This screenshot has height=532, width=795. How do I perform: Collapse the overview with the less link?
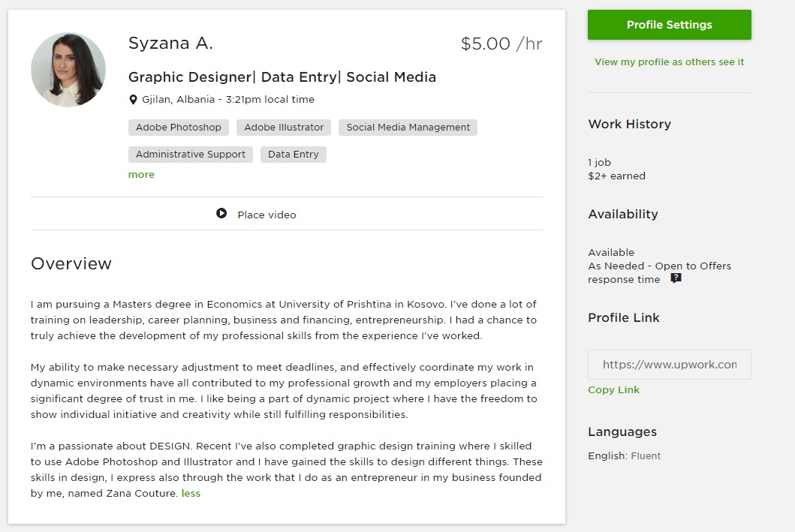pyautogui.click(x=191, y=493)
